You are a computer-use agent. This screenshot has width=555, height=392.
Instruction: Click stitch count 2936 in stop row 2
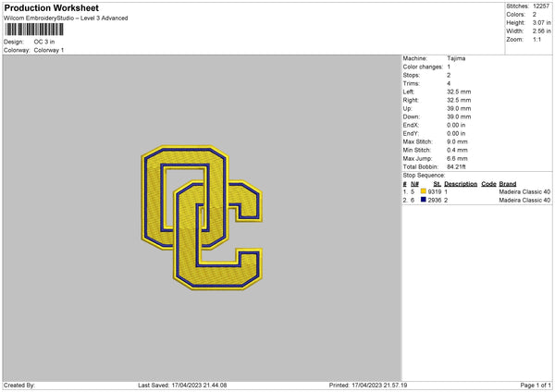[435, 201]
